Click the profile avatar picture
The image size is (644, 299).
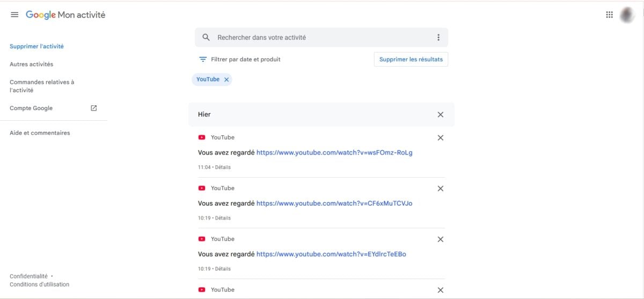tap(627, 15)
